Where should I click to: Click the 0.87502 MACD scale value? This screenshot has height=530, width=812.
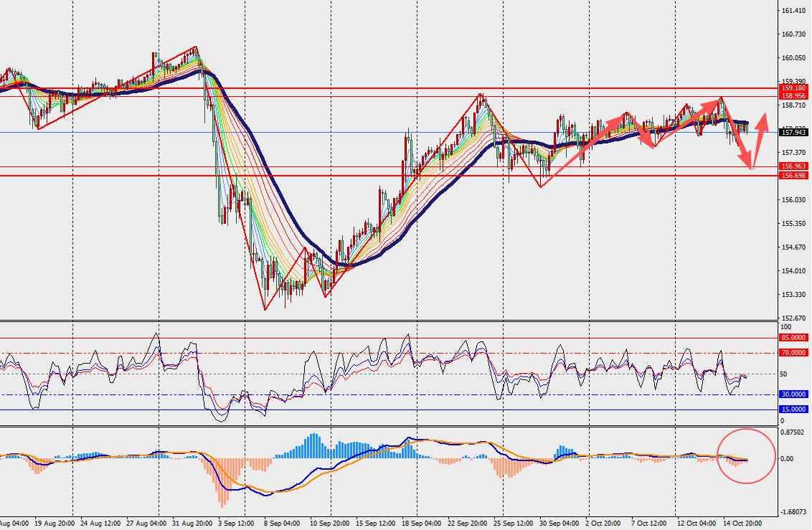click(x=793, y=432)
